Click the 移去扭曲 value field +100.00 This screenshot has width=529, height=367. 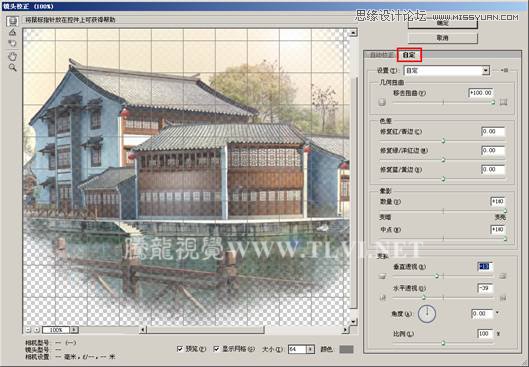click(481, 93)
